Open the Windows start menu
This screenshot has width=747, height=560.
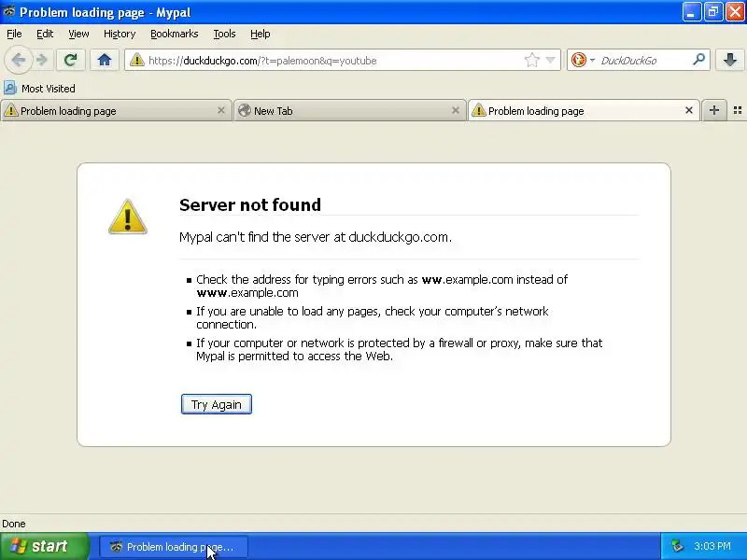[44, 546]
